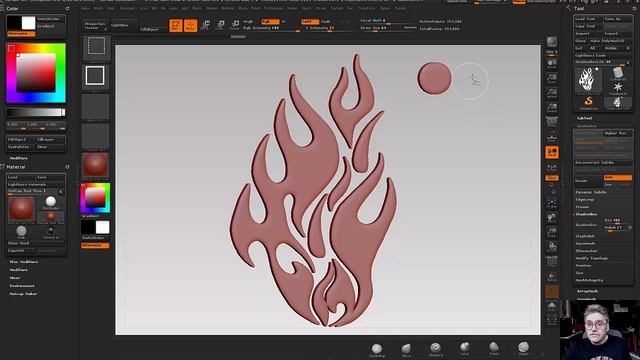The image size is (640, 360).
Task: Click the ShadowBox button in Geometry
Action: tap(589, 225)
